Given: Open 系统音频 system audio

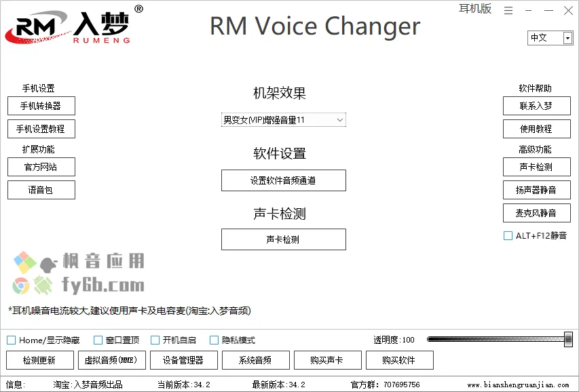Looking at the screenshot, I should (x=255, y=360).
